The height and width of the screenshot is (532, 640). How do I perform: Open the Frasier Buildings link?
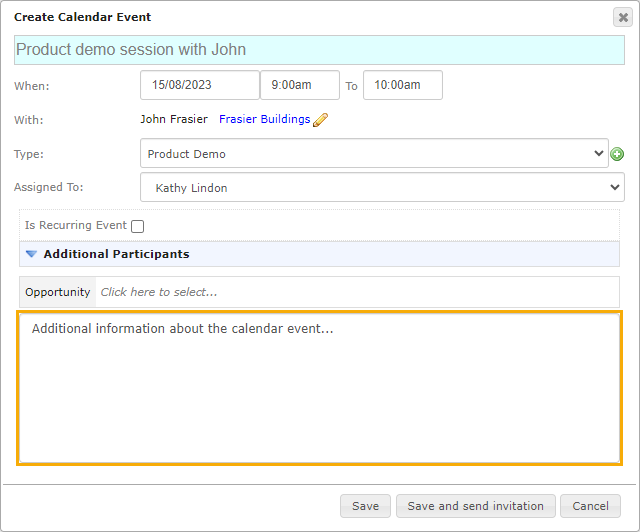[x=264, y=119]
